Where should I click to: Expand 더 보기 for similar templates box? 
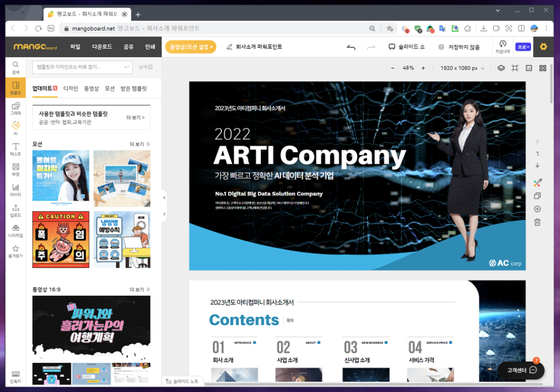point(135,118)
